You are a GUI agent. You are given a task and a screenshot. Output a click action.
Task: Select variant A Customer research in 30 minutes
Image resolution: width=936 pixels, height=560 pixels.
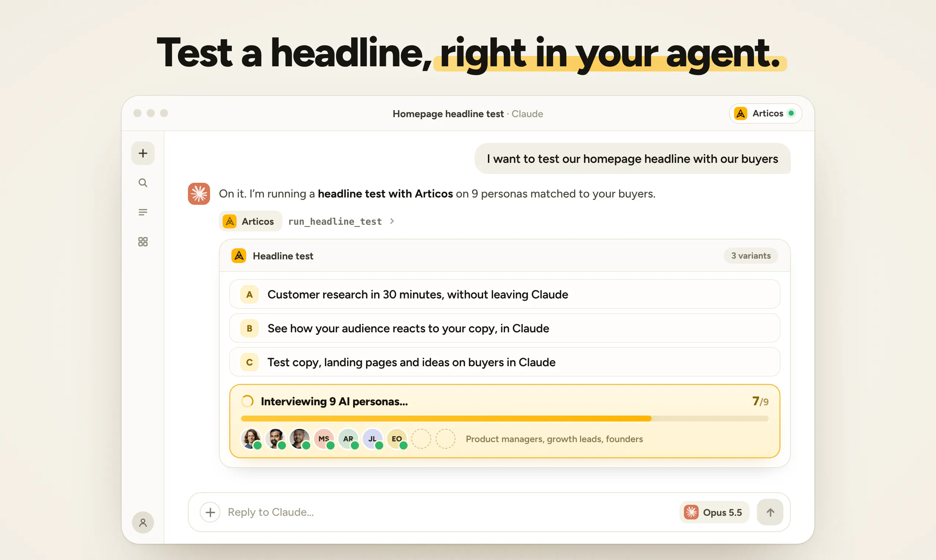[504, 294]
